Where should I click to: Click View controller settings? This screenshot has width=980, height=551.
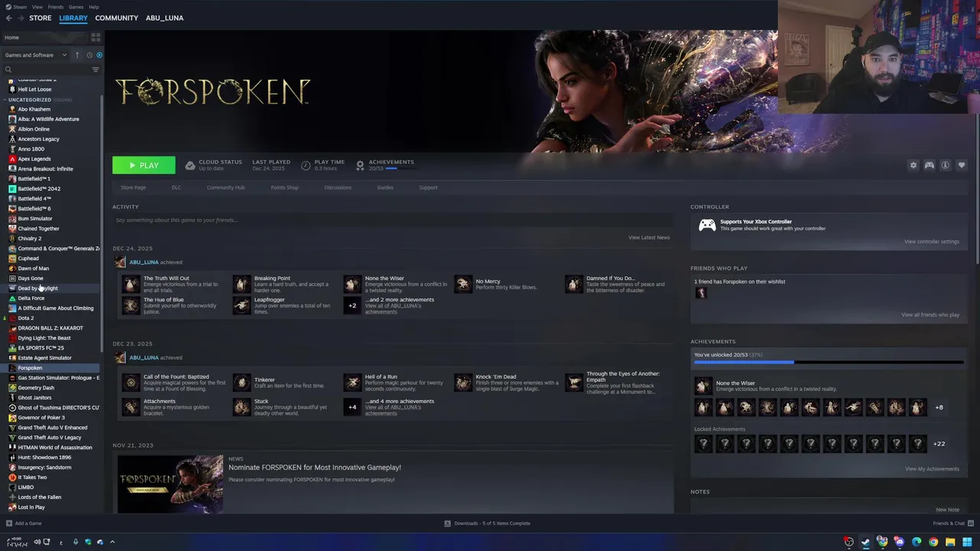coord(931,242)
